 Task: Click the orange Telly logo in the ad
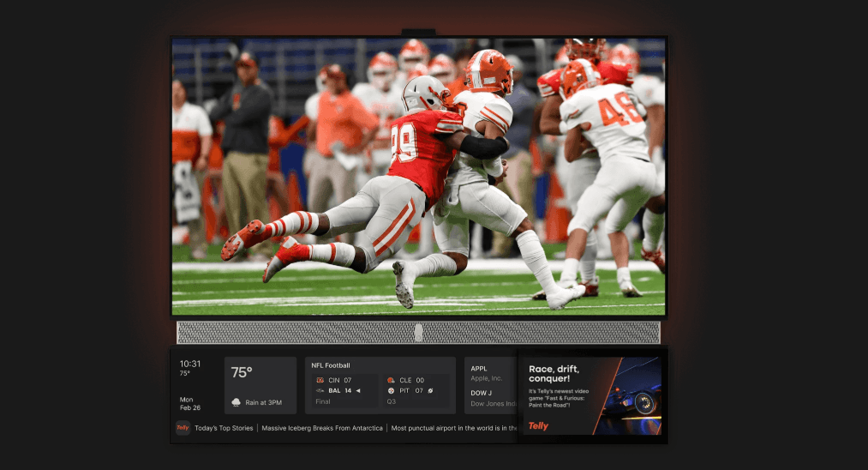538,425
